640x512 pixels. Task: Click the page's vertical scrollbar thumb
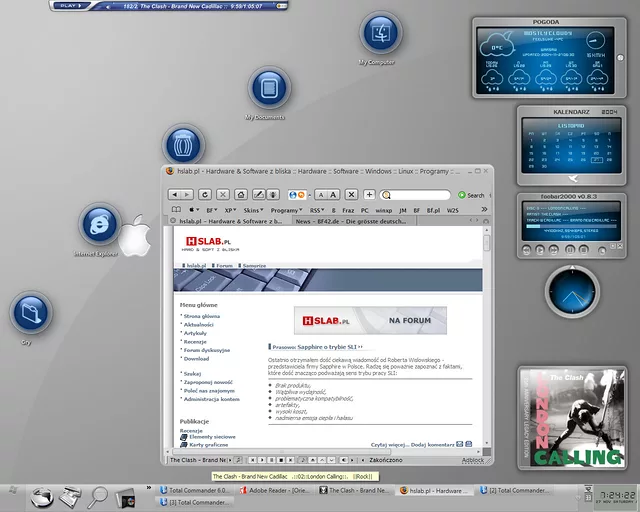(486, 243)
